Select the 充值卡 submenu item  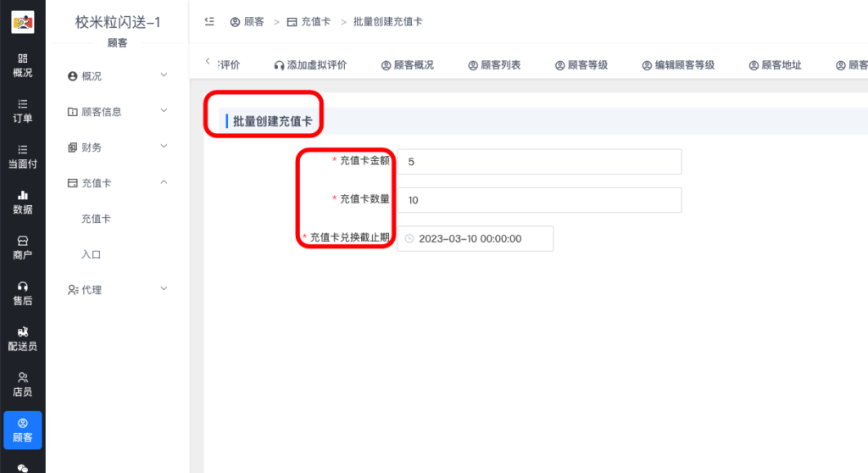click(97, 219)
